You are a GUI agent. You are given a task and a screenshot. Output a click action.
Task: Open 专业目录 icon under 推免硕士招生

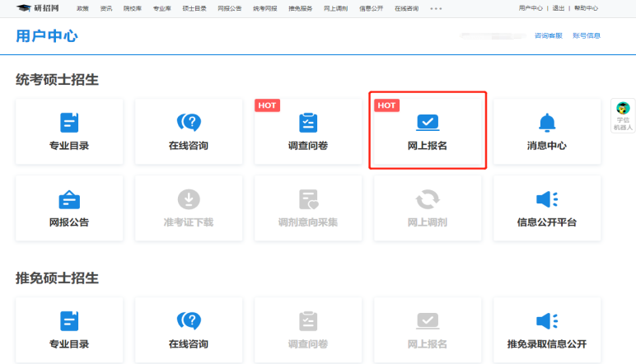[x=69, y=321]
